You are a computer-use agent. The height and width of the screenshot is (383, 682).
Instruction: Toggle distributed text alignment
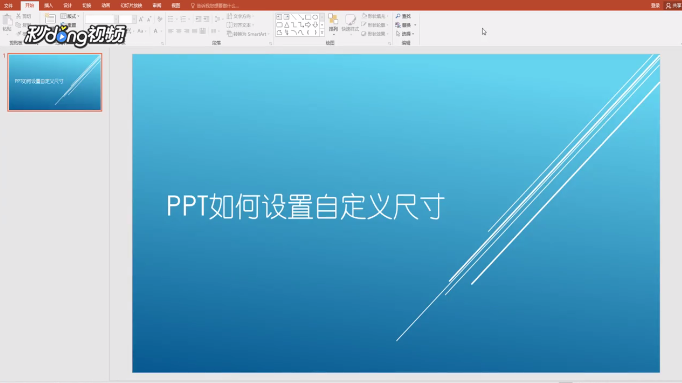point(202,31)
